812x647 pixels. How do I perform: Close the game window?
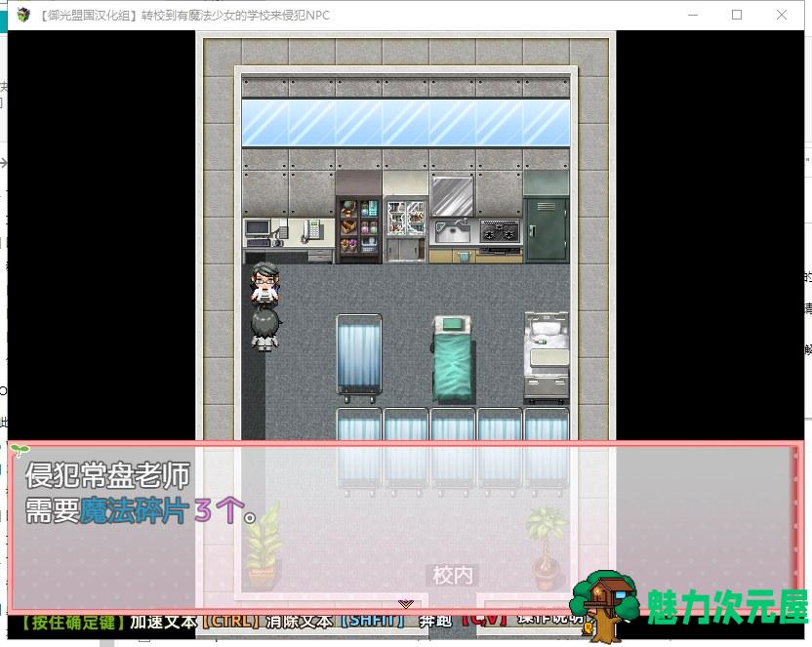click(782, 15)
